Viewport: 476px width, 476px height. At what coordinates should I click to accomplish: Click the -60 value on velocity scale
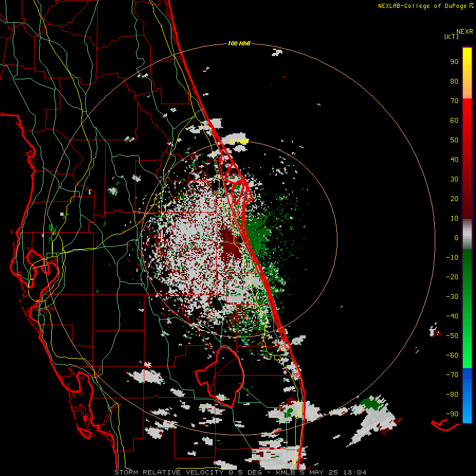(452, 355)
